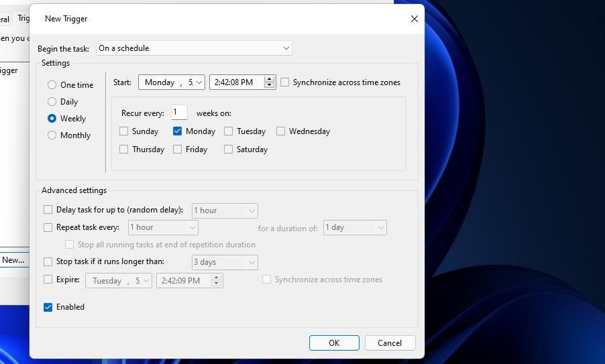This screenshot has width=605, height=364.
Task: Uncheck the Monday checkbox
Action: click(x=177, y=131)
